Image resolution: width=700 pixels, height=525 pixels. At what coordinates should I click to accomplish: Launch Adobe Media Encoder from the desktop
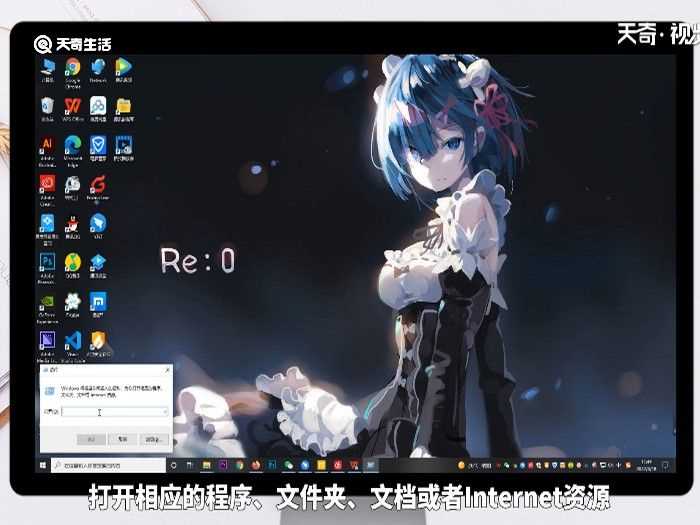(x=47, y=347)
